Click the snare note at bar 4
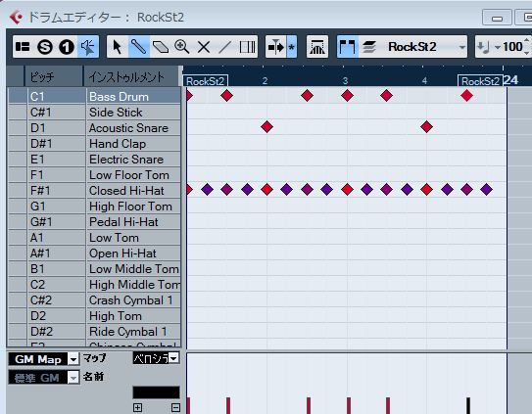This screenshot has width=532, height=414. pos(426,127)
